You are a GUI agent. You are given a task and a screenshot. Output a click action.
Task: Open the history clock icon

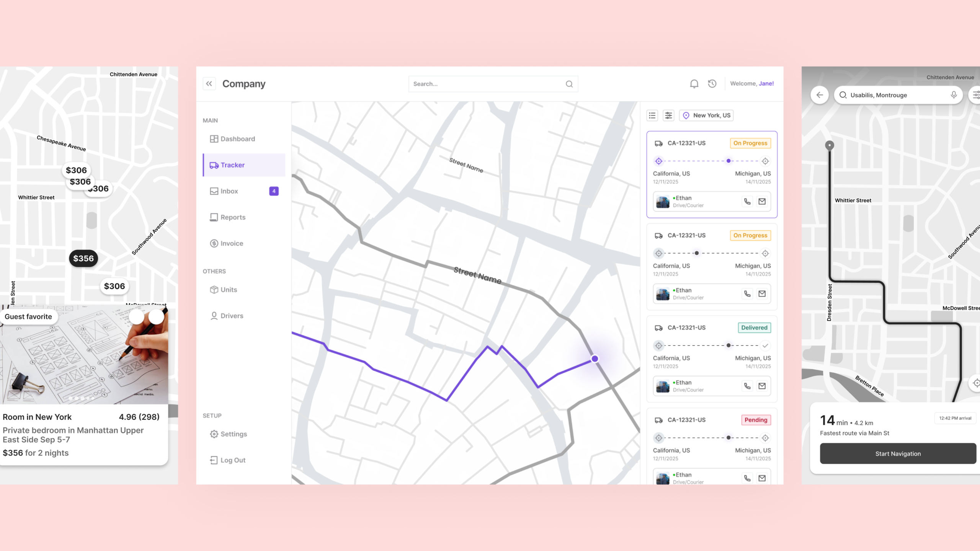(712, 83)
